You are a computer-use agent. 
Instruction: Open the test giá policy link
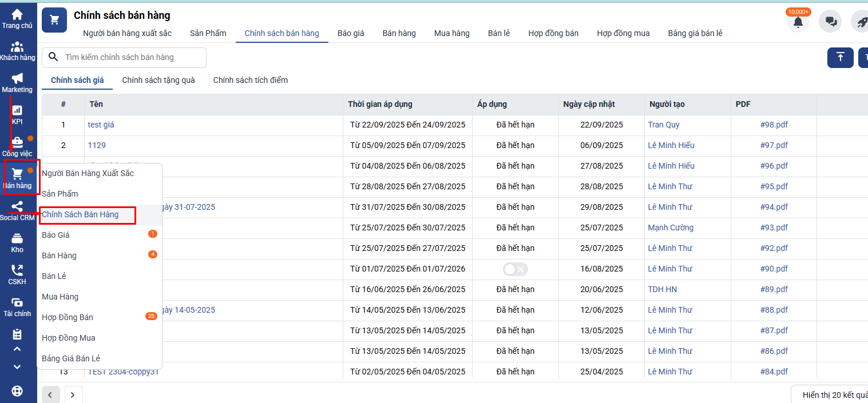(101, 125)
